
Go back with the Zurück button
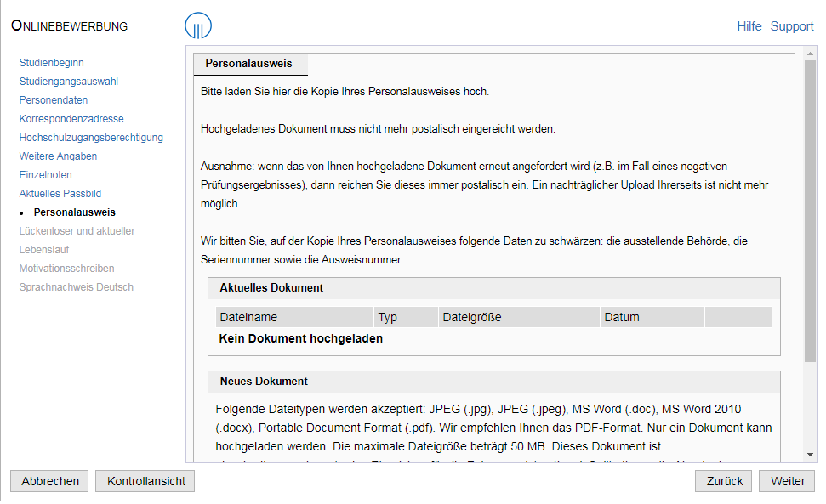(x=724, y=481)
